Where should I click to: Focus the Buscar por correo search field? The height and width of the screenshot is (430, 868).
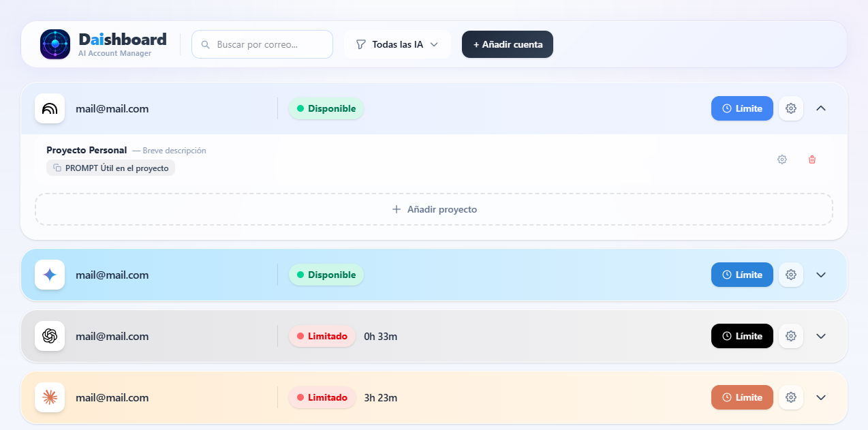click(x=262, y=44)
